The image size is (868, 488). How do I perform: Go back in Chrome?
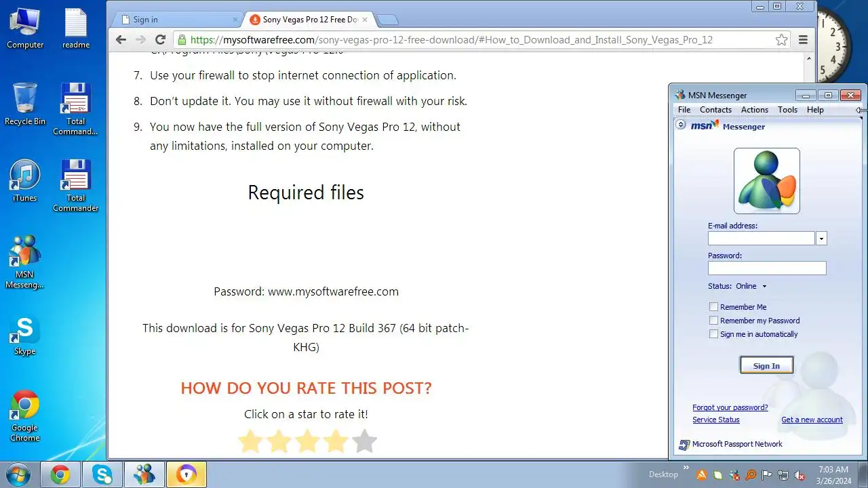[x=121, y=40]
